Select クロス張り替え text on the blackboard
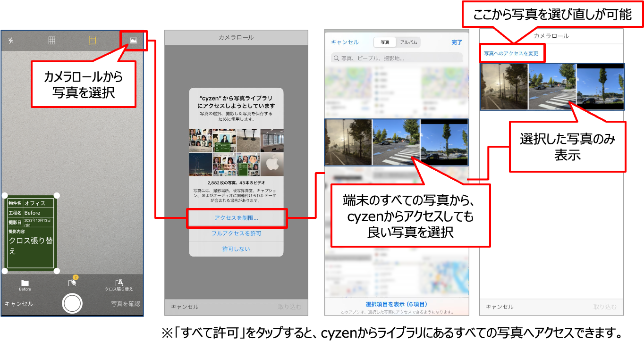 pos(31,246)
